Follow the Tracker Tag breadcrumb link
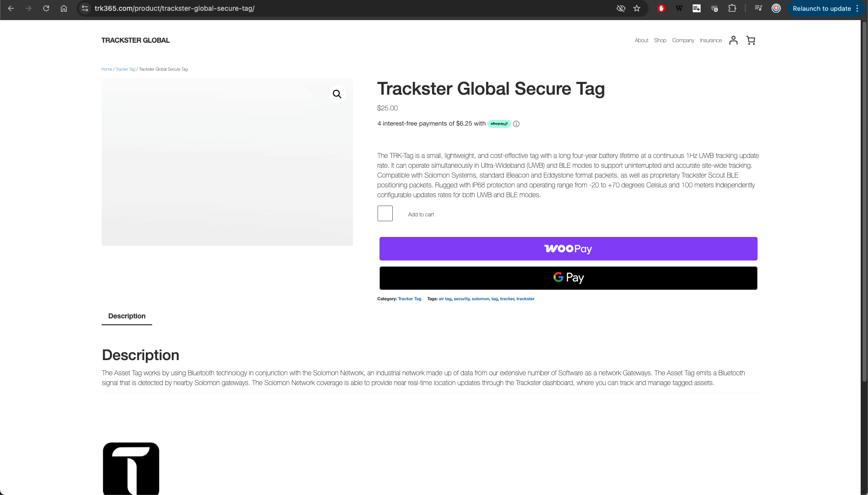Viewport: 868px width, 495px height. pos(125,69)
